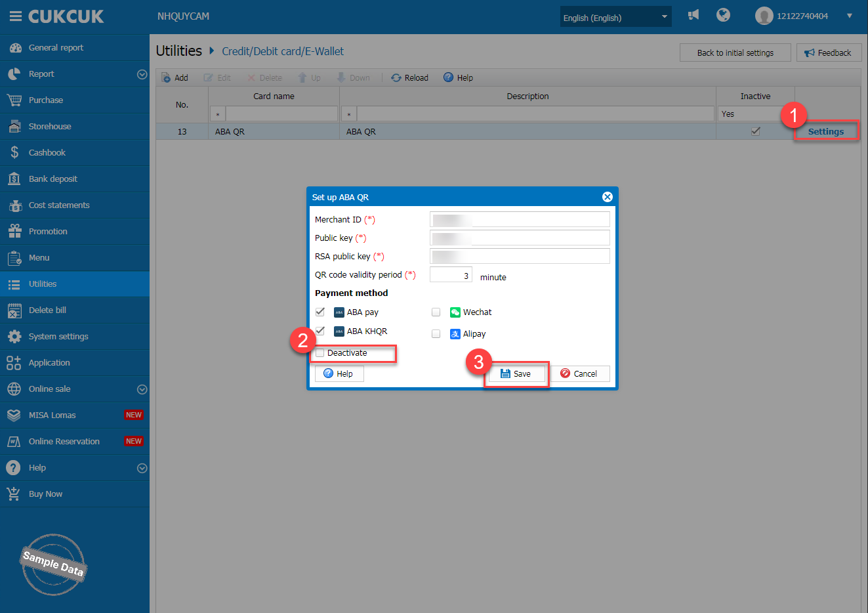The height and width of the screenshot is (613, 868).
Task: Open Cost statements in sidebar
Action: pyautogui.click(x=75, y=205)
